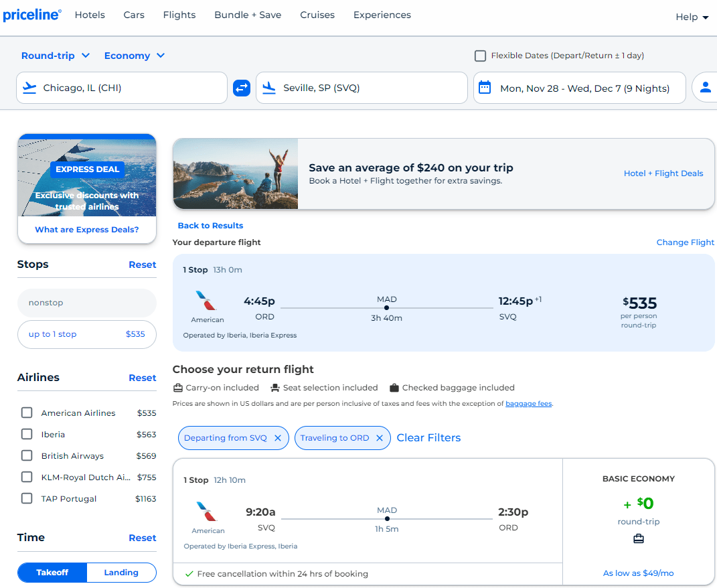
Task: Click the Carry-on included luggage icon
Action: tap(177, 387)
